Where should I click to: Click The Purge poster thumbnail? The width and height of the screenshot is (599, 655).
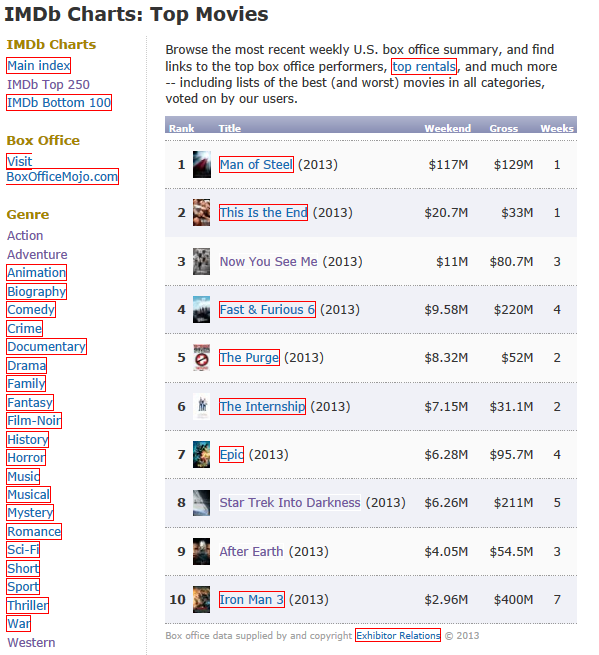[201, 358]
